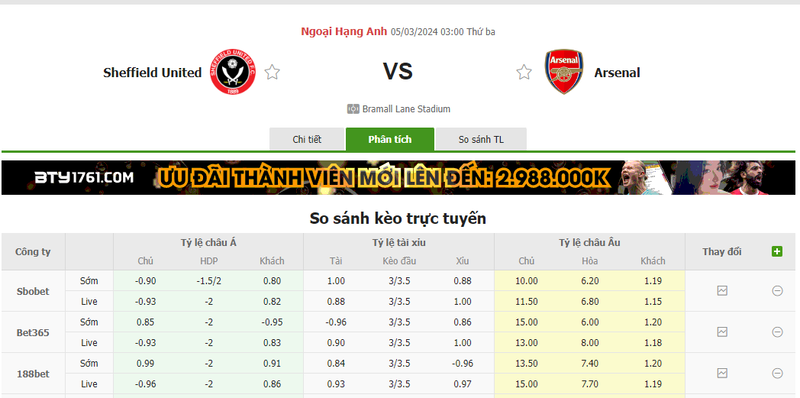This screenshot has height=398, width=800.
Task: Open the Bet365 odds change chart icon
Action: [x=722, y=332]
